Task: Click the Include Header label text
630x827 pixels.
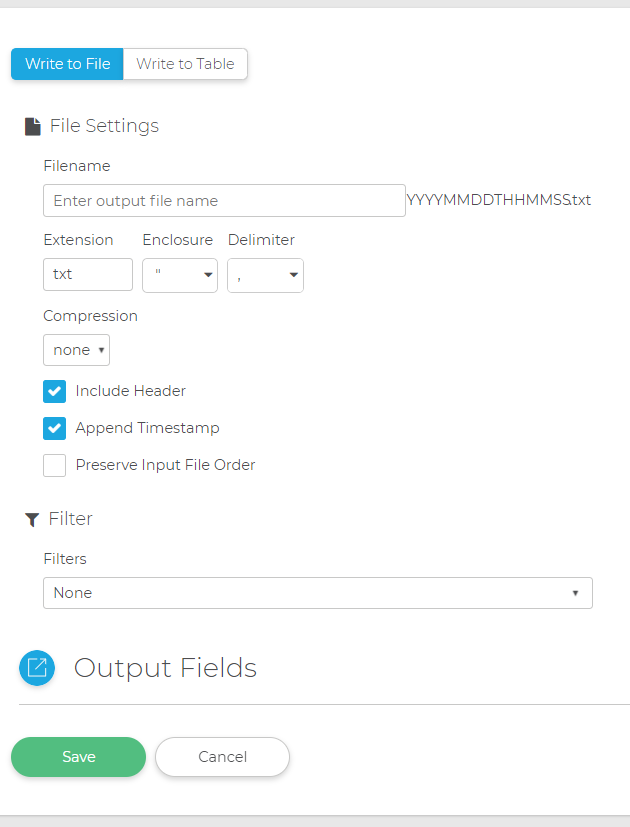Action: pos(131,391)
